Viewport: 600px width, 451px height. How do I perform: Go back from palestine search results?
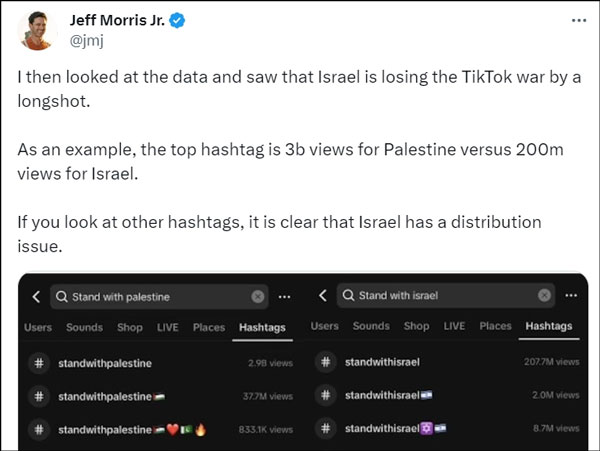[x=36, y=296]
